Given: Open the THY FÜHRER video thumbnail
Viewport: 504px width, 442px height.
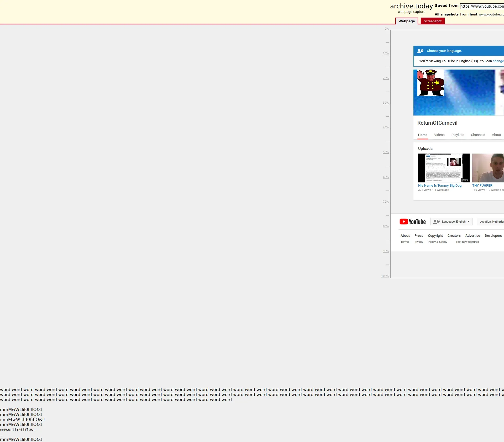Looking at the screenshot, I should point(488,168).
